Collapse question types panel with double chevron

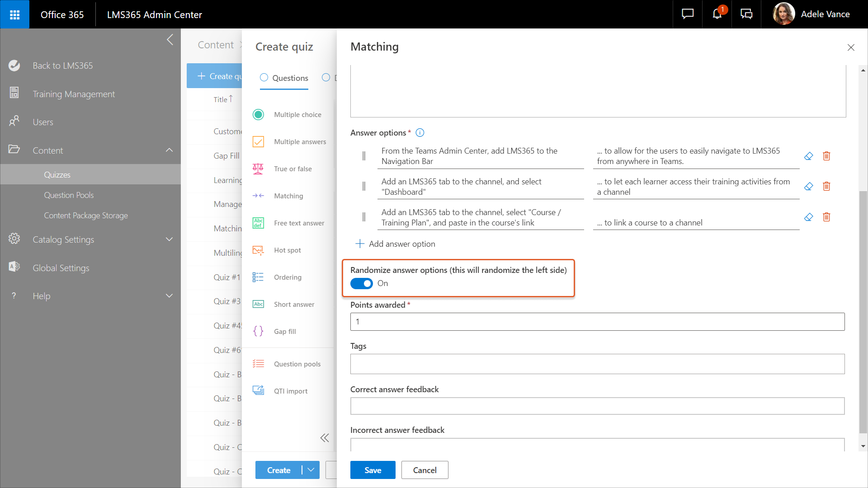pos(325,438)
